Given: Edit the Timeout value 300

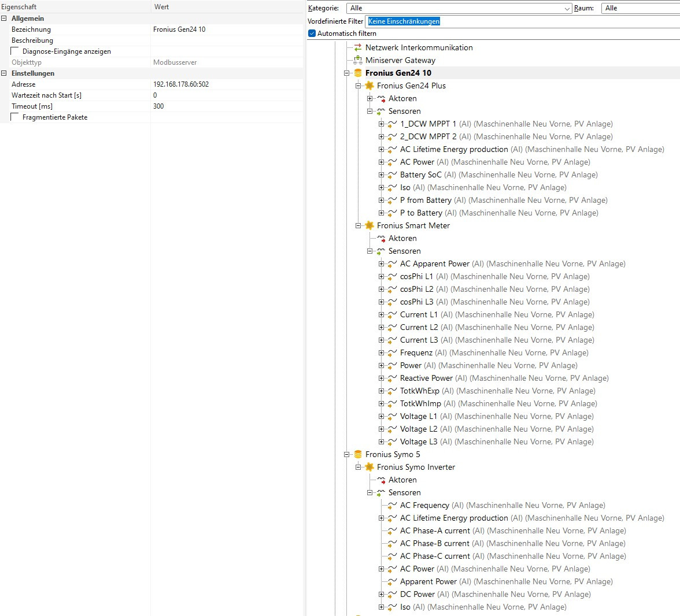Looking at the screenshot, I should click(x=227, y=106).
